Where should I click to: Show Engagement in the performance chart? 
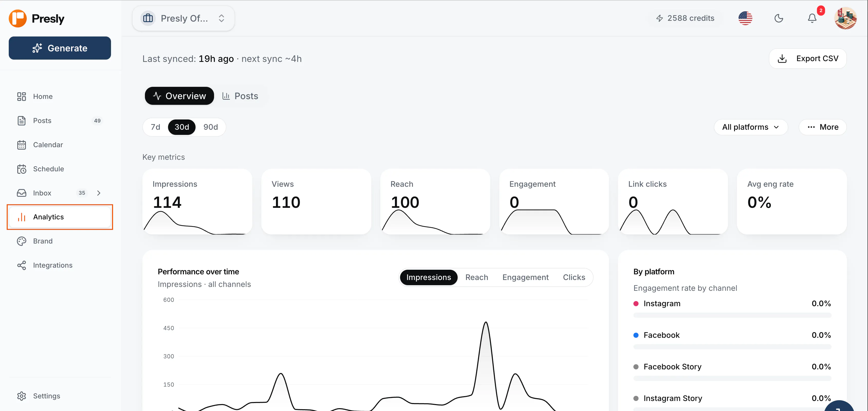525,277
